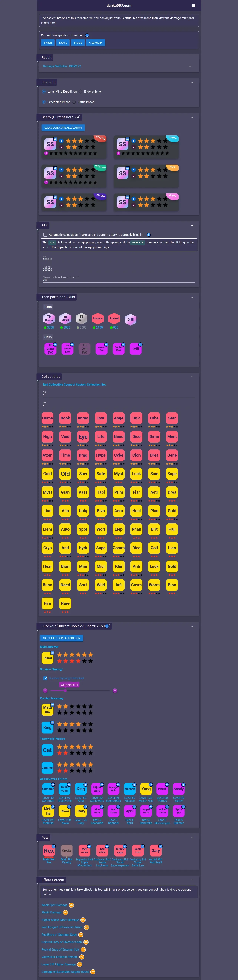This screenshot has height=980, width=238.
Task: Click the Croaky main pet tile
Action: coord(67,851)
